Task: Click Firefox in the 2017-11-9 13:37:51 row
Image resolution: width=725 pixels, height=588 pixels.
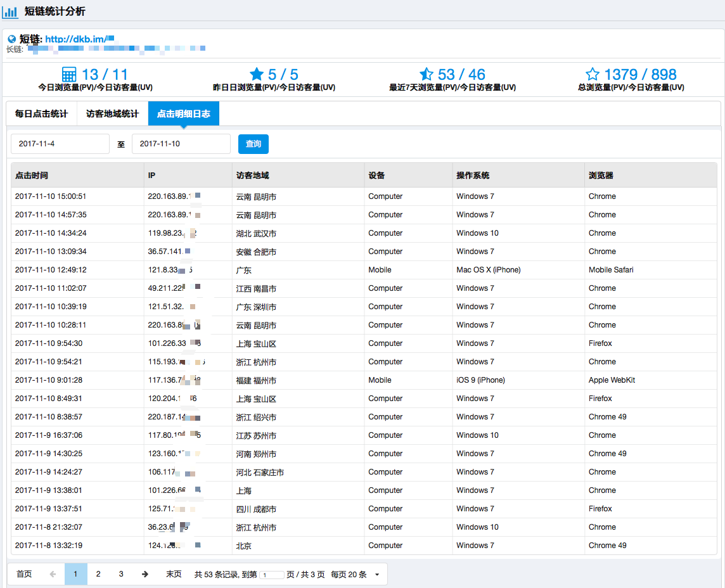Action: tap(600, 509)
